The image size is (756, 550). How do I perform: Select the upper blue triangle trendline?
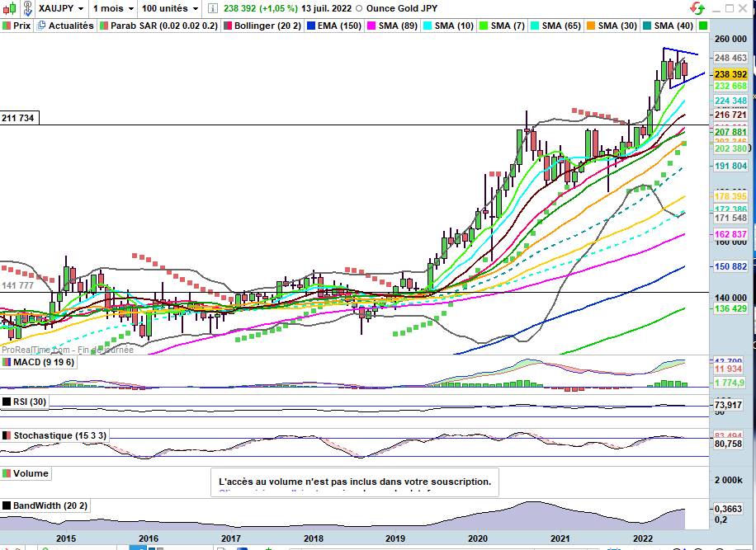[680, 51]
